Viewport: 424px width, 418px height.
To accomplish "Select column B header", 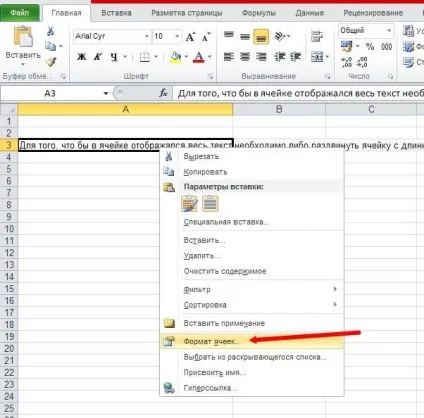I will click(279, 109).
